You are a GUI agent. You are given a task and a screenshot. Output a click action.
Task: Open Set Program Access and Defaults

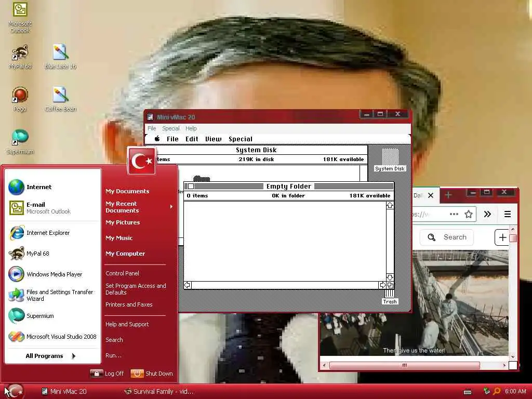click(136, 289)
